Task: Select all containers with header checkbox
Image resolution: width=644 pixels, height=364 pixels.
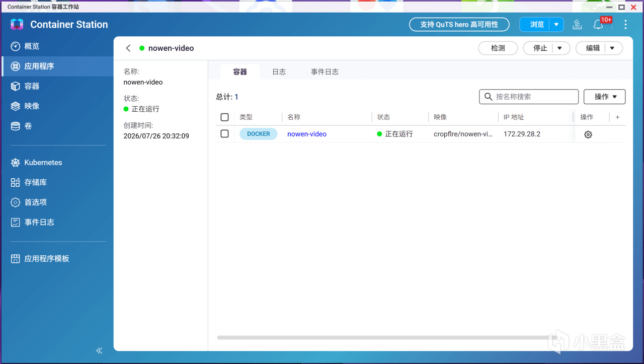Action: pos(225,117)
